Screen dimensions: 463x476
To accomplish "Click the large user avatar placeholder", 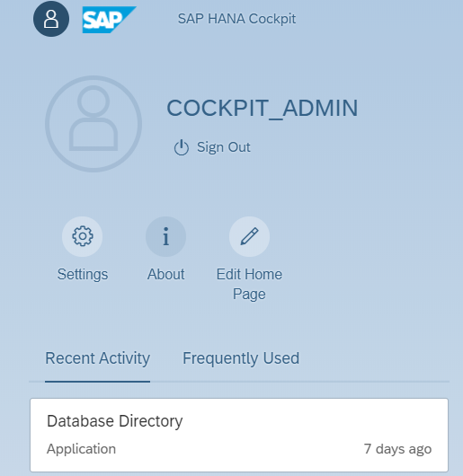I will point(93,124).
